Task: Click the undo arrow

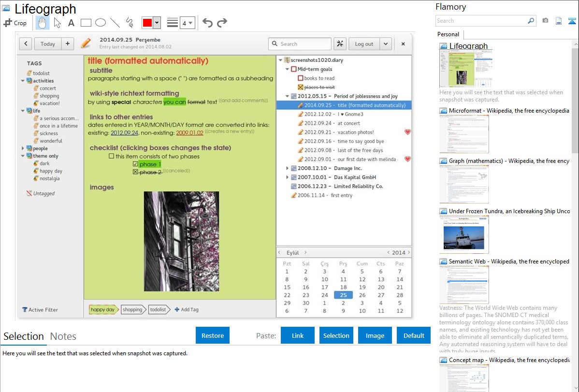Action: [x=207, y=23]
